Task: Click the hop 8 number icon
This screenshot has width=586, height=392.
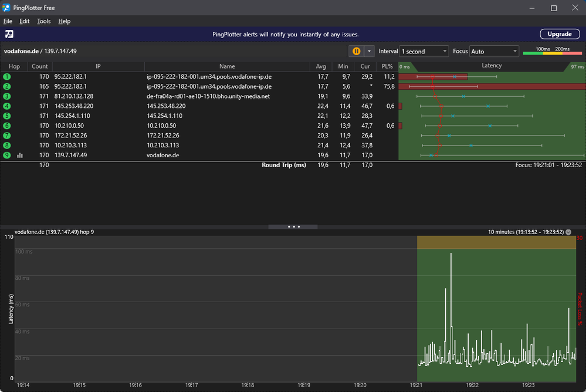Action: (x=7, y=146)
